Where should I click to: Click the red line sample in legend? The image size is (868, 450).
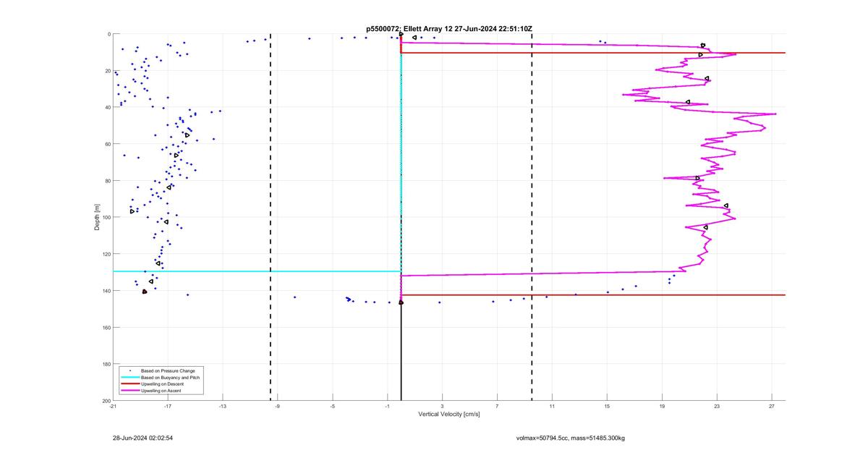pyautogui.click(x=129, y=384)
